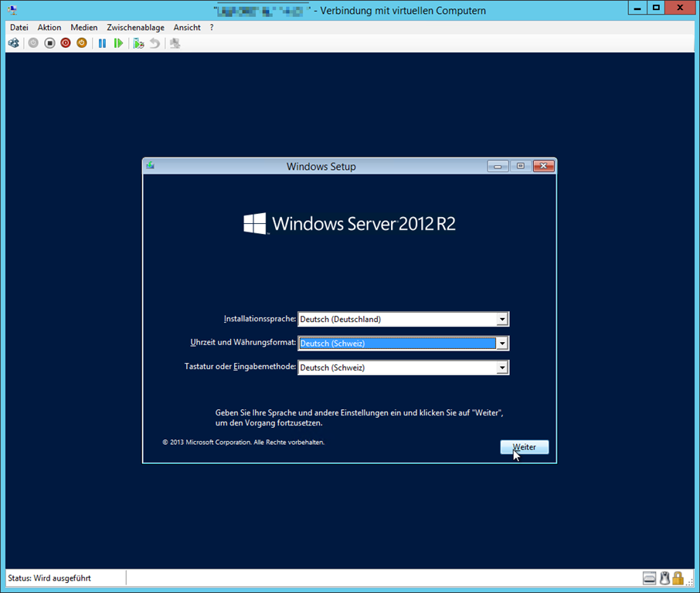The width and height of the screenshot is (700, 593).
Task: Click the window resize grip in status bar
Action: point(690,582)
